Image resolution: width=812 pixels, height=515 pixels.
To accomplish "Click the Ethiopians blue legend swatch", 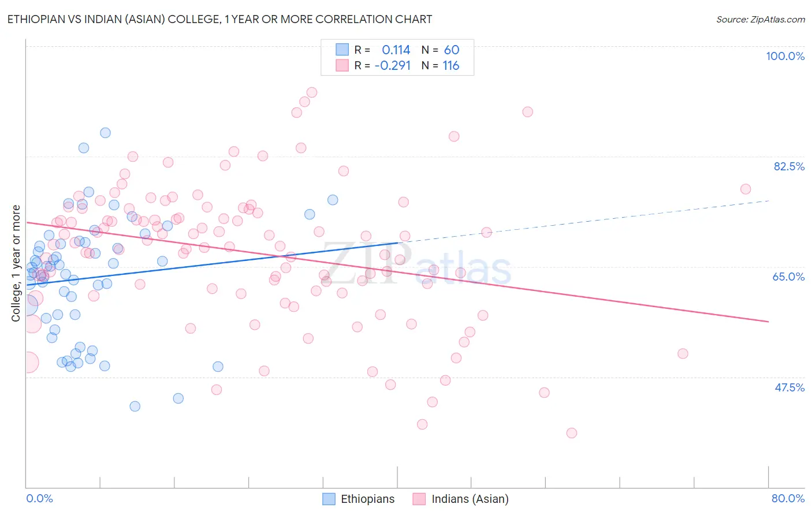I will (329, 499).
